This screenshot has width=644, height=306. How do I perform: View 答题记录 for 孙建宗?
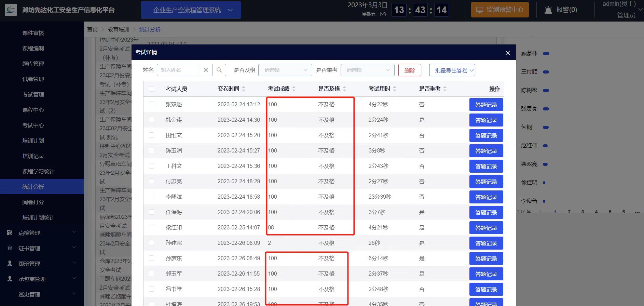[486, 243]
